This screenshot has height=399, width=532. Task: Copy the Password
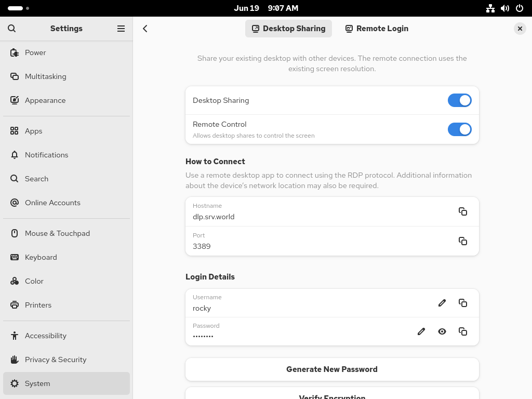(462, 331)
